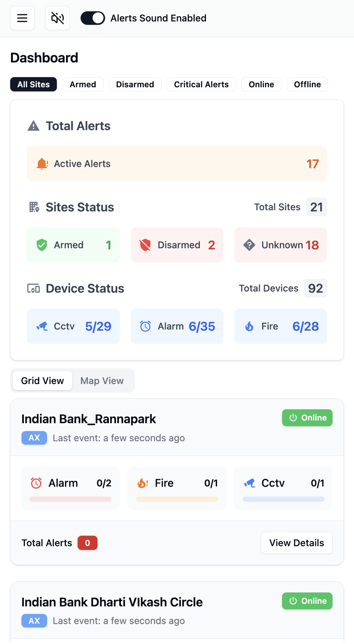354x644 pixels.
Task: Click the power icon in the Online badge
Action: [x=293, y=418]
